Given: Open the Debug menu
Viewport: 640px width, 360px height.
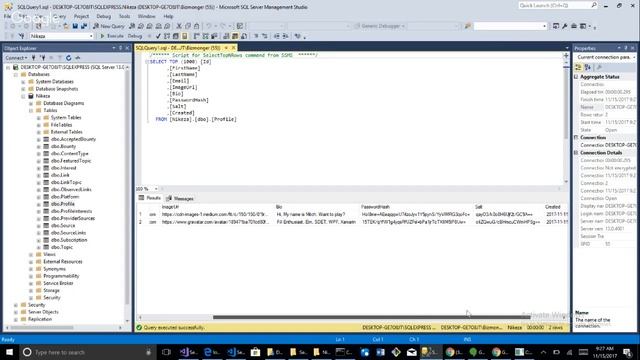Looking at the screenshot, I should [x=104, y=16].
